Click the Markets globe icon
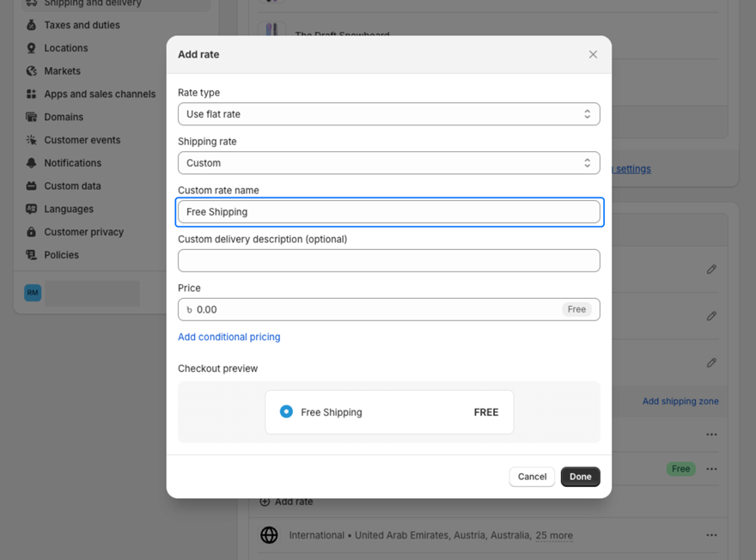 pos(32,71)
